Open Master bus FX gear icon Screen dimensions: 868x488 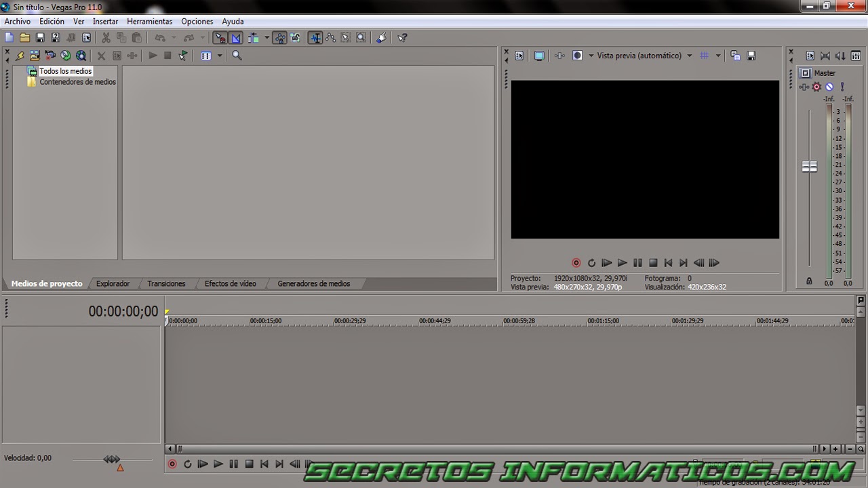[816, 87]
